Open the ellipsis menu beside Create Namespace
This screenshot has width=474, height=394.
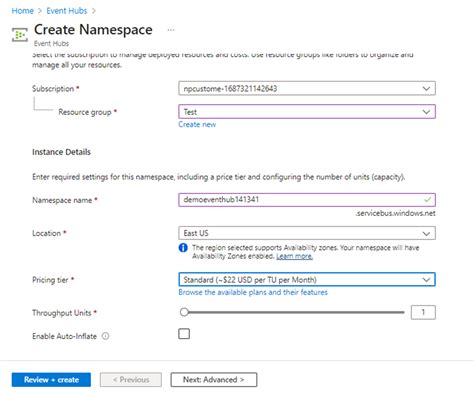tap(171, 30)
